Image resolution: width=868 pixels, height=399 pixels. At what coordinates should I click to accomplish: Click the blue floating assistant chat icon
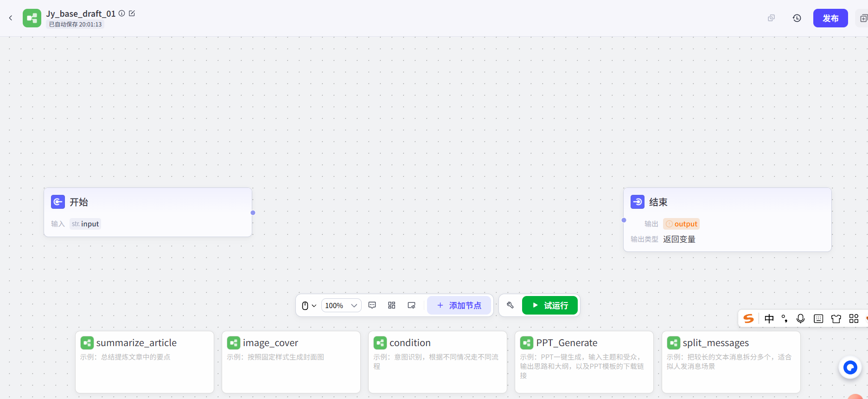[850, 368]
